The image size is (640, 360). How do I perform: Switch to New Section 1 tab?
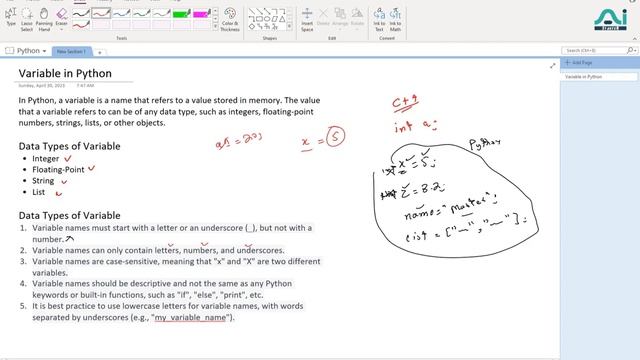pyautogui.click(x=71, y=51)
